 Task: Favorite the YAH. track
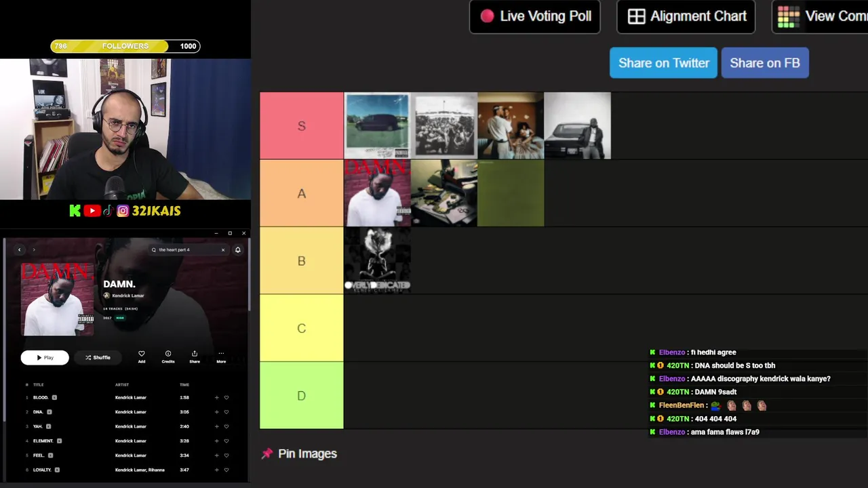tap(226, 426)
